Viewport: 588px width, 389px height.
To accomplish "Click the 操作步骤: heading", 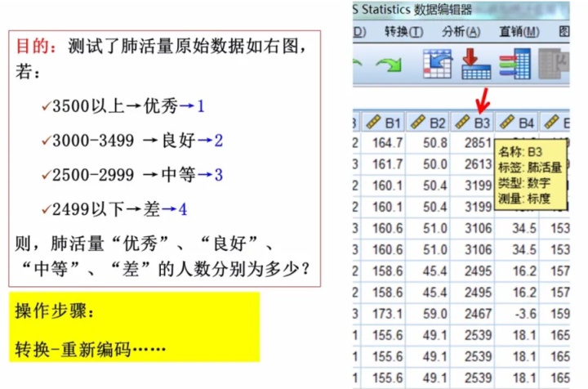I will point(55,311).
